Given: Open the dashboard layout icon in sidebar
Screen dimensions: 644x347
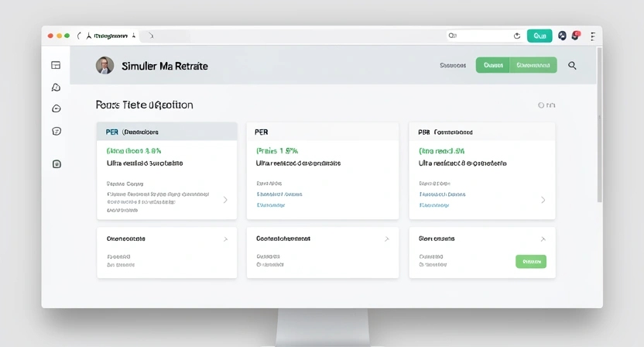Looking at the screenshot, I should click(56, 65).
